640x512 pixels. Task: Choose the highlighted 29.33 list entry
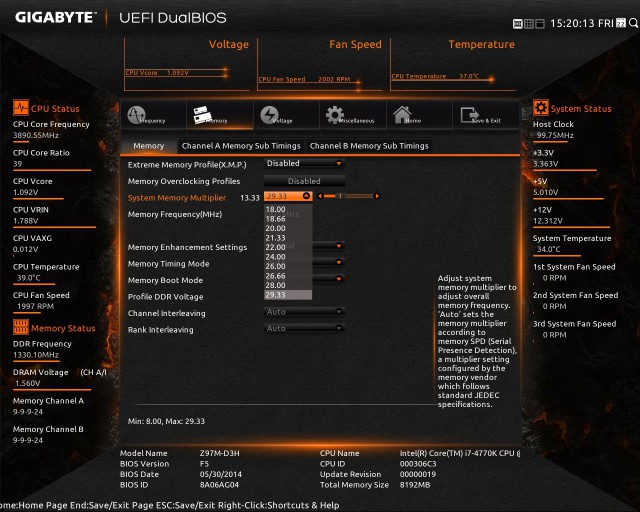point(288,295)
